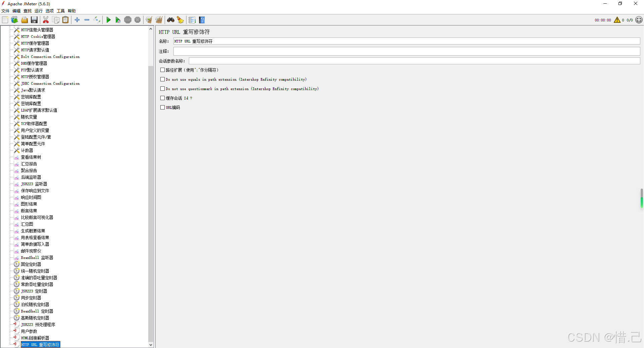The width and height of the screenshot is (644, 348).
Task: Click the Stop sign icon
Action: click(x=128, y=20)
